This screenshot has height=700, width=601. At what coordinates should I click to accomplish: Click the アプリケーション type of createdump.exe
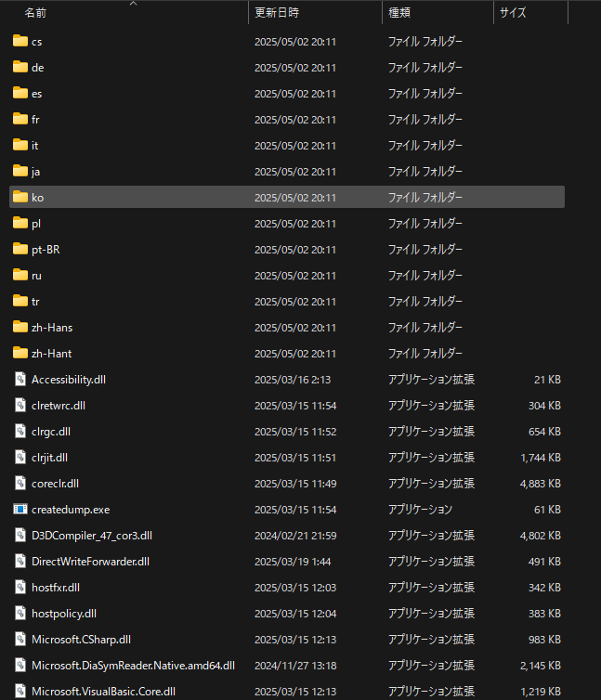[x=420, y=510]
